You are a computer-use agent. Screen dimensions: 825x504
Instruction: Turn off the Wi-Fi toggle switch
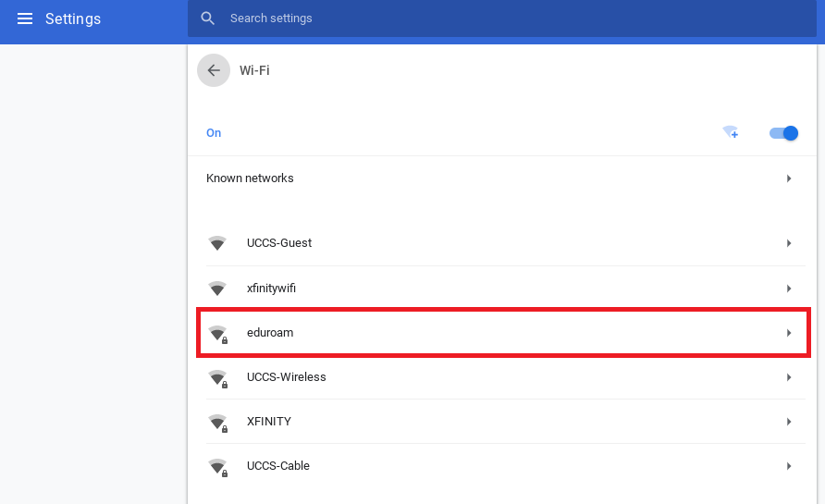783,133
